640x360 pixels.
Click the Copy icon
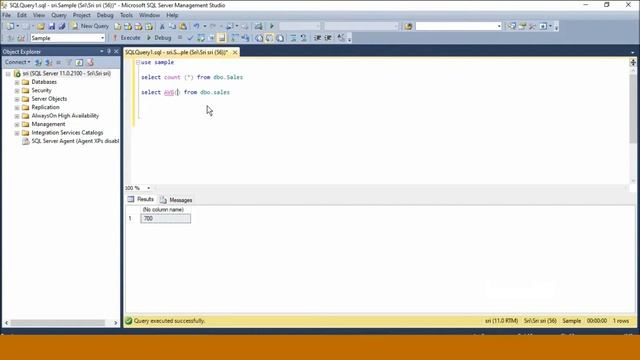click(172, 26)
